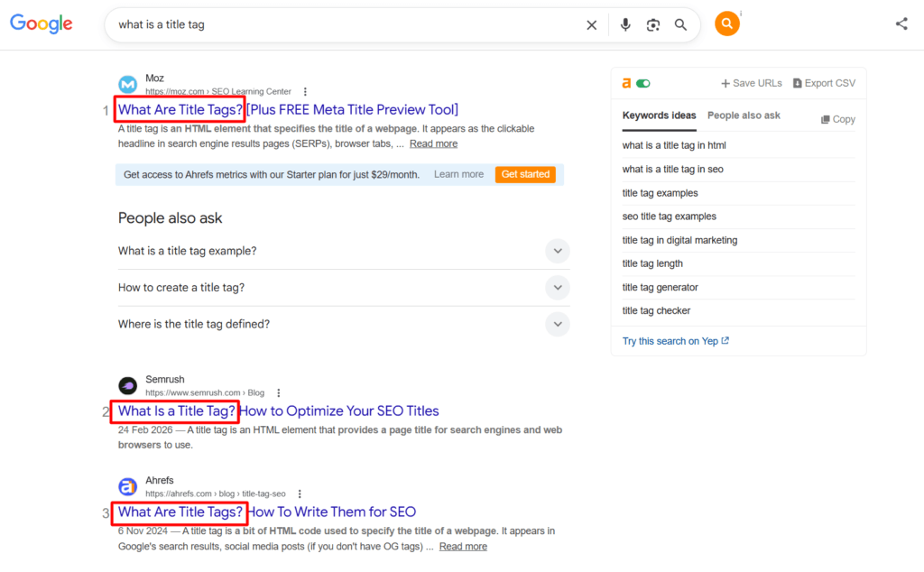
Task: Submit search with the magnifier icon
Action: coord(680,24)
